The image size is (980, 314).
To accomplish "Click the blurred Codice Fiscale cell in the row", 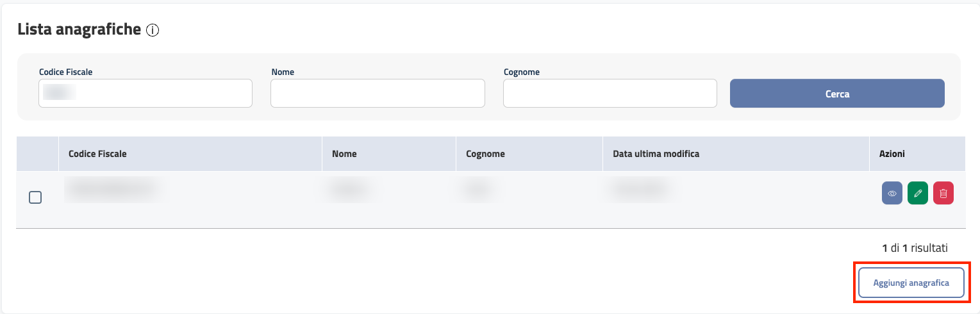I will coord(112,189).
